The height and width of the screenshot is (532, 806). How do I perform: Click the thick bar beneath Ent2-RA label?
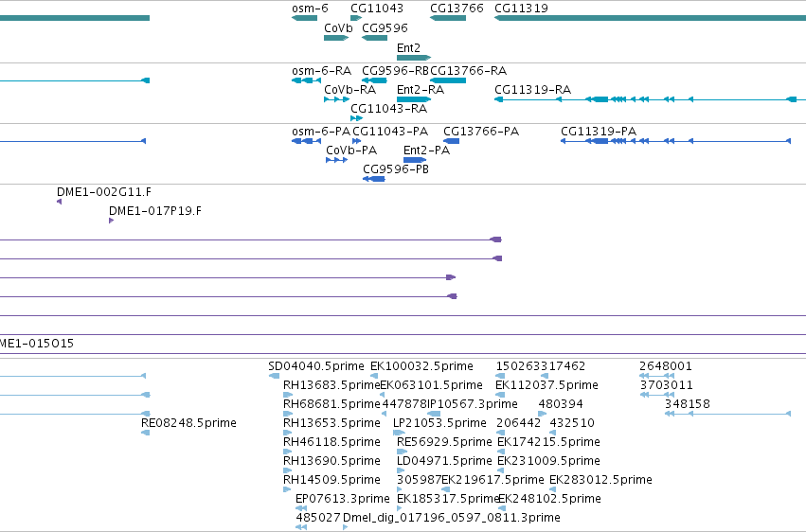pos(414,99)
